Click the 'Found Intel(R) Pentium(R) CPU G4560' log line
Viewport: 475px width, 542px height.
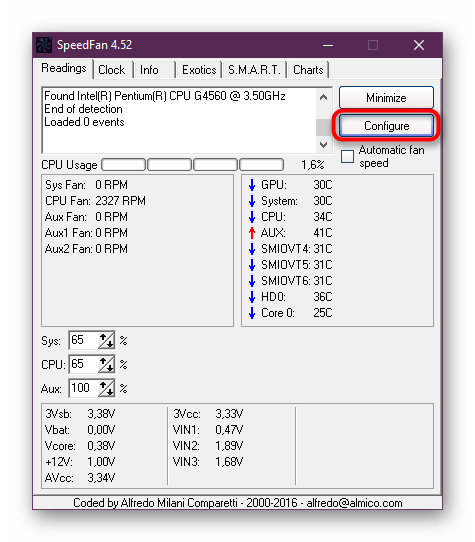point(165,96)
